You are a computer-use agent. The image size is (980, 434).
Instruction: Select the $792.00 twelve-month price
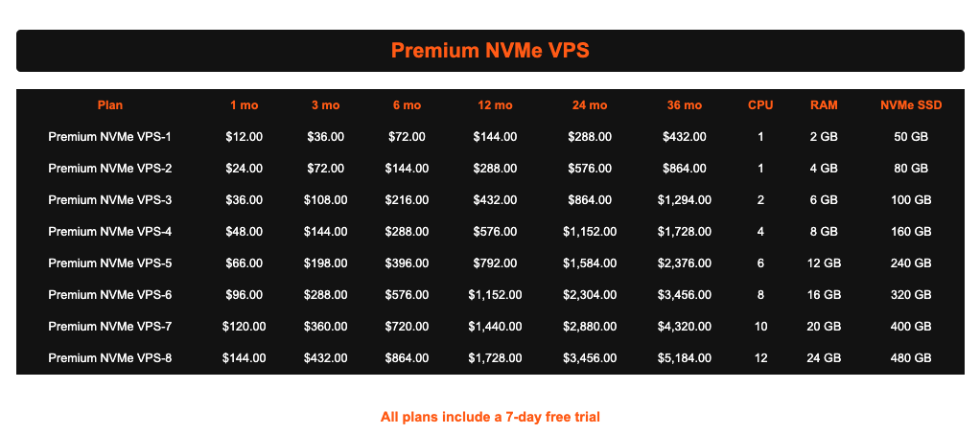[495, 263]
